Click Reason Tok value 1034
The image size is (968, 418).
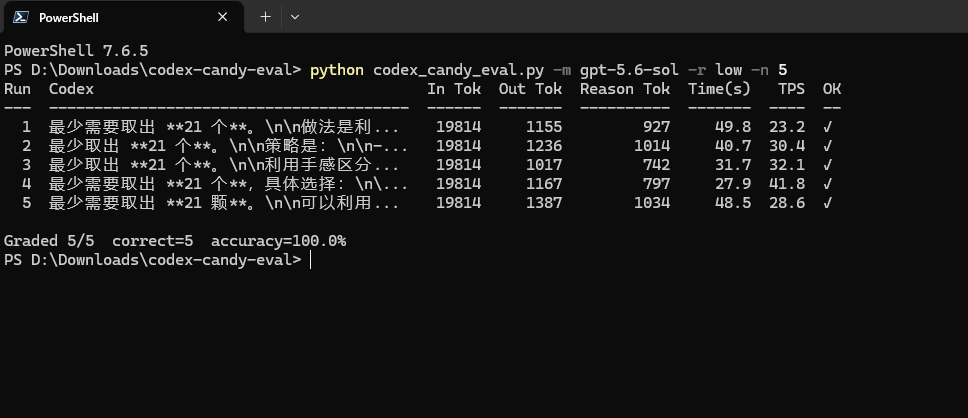652,203
